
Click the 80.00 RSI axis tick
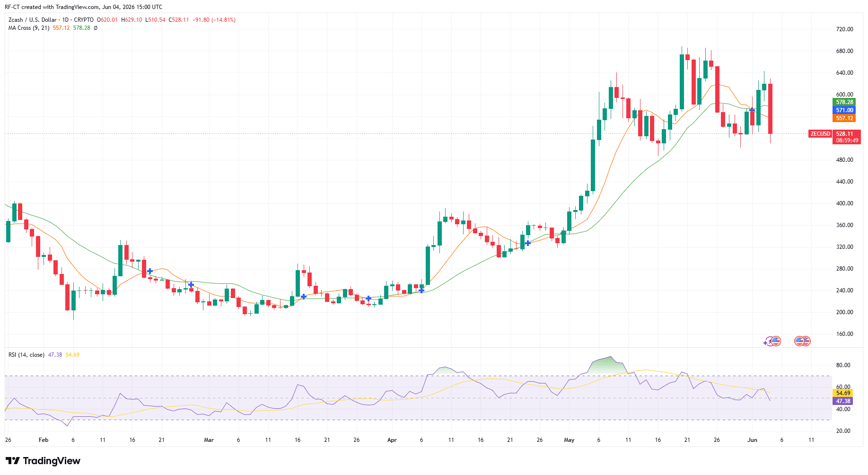(x=843, y=365)
